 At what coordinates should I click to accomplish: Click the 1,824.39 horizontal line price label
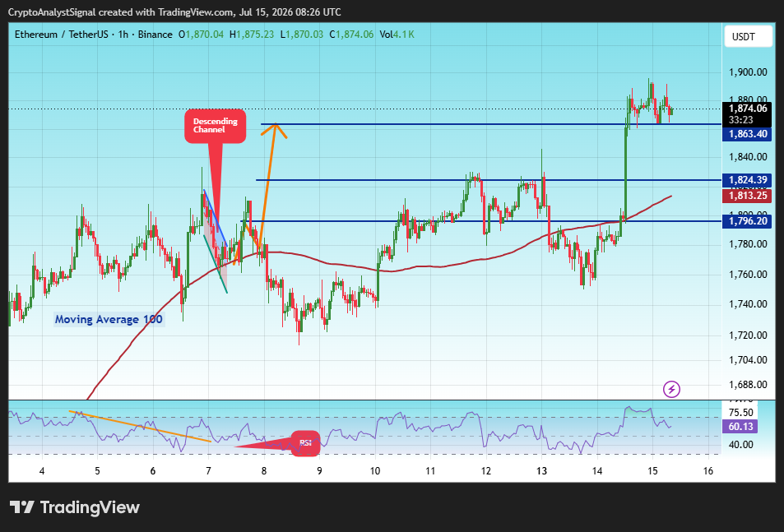(x=748, y=180)
